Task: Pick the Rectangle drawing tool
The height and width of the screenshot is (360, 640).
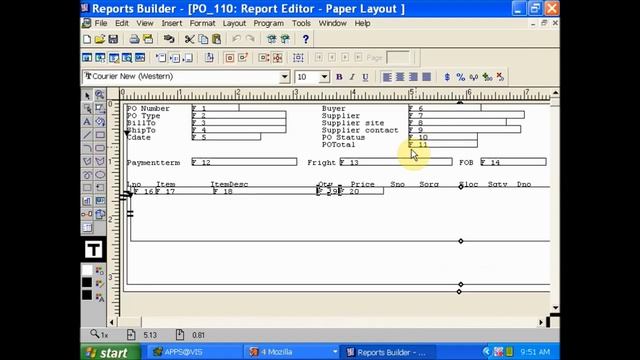Action: [100, 135]
